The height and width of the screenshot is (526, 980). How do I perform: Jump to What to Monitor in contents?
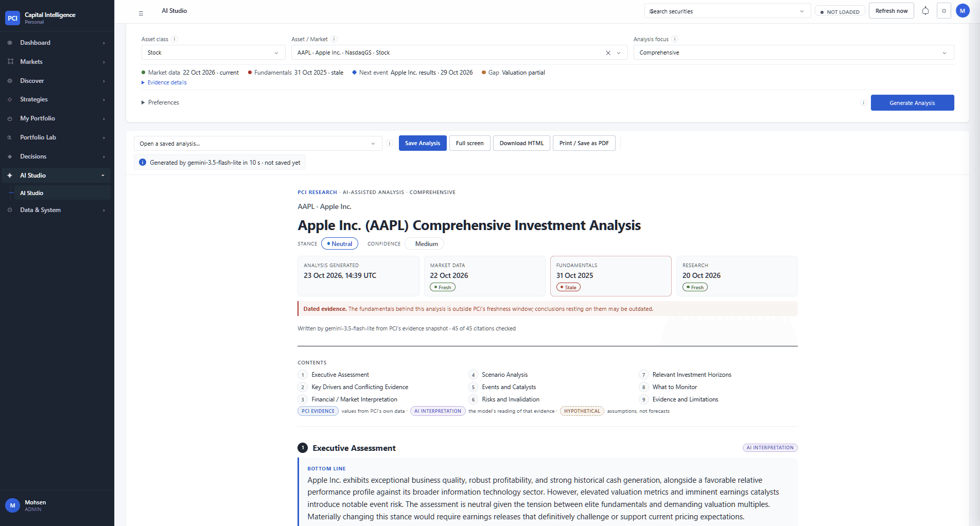[x=674, y=387]
